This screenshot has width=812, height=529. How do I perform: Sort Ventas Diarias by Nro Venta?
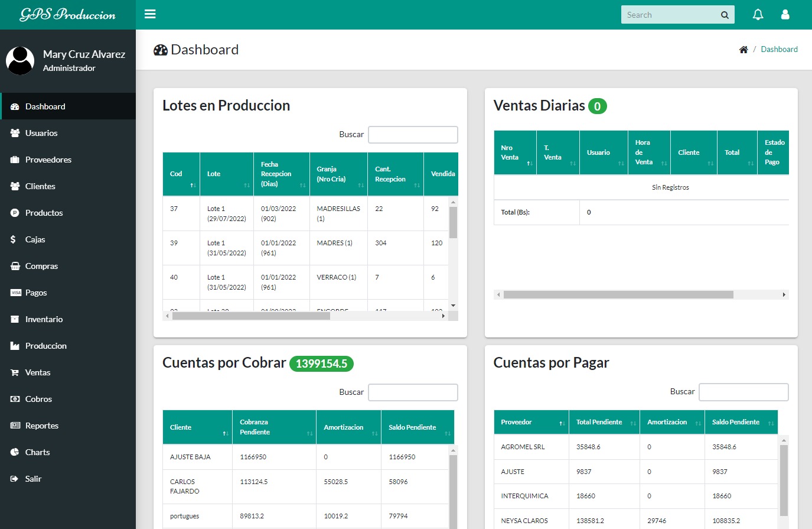[514, 153]
